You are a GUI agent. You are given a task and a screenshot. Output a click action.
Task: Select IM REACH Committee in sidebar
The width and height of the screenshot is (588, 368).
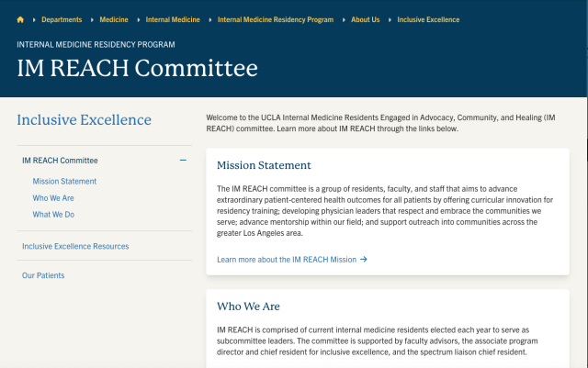pyautogui.click(x=60, y=161)
